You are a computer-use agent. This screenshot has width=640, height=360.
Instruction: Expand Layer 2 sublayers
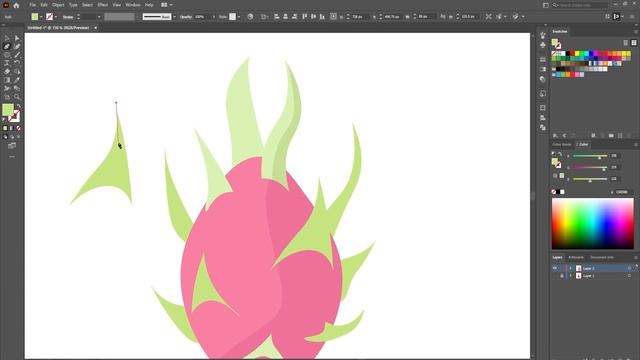(x=571, y=268)
